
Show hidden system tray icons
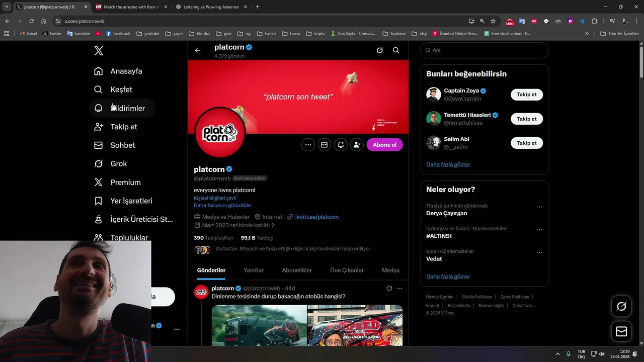[557, 354]
